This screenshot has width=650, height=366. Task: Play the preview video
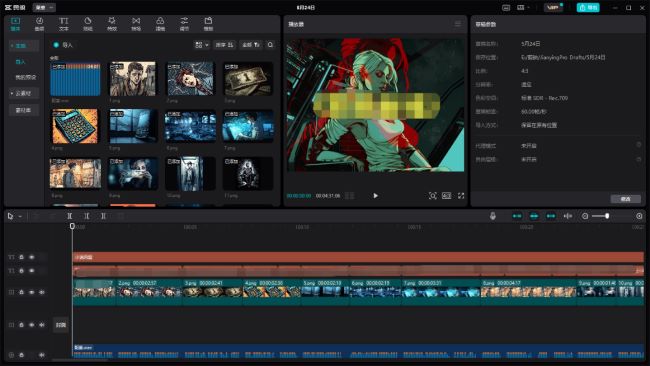376,196
